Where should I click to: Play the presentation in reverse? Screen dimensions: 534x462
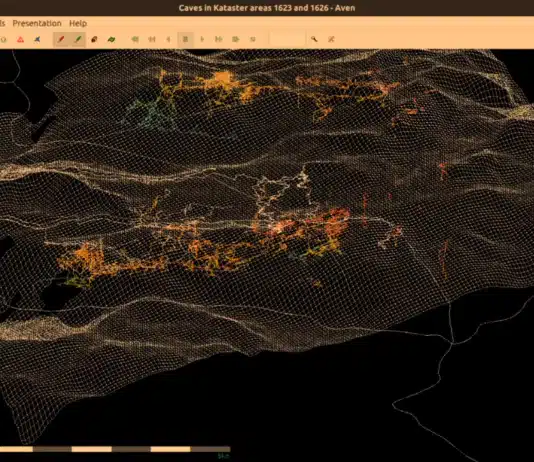click(169, 39)
